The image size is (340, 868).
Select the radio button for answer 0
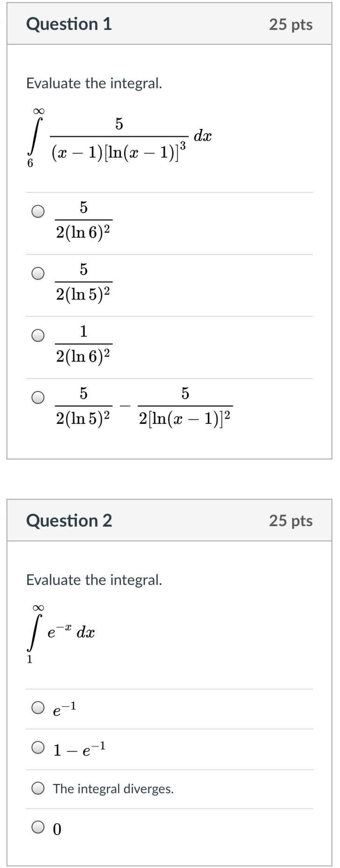pyautogui.click(x=38, y=827)
